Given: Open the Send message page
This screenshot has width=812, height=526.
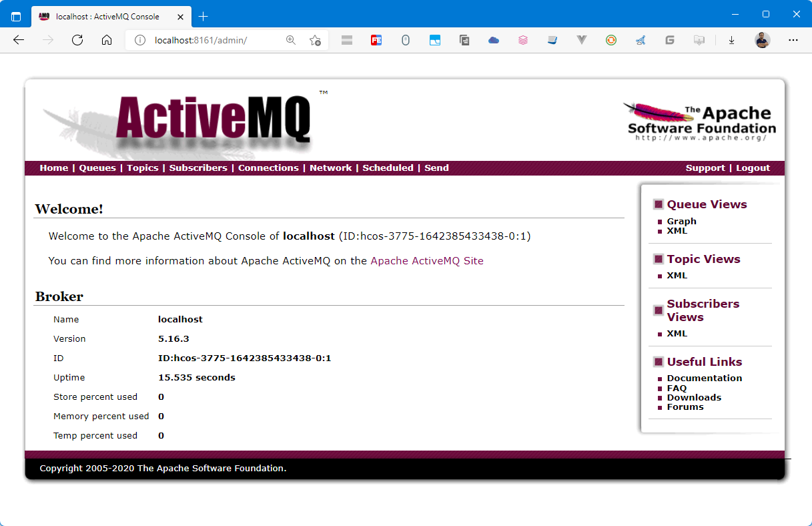Looking at the screenshot, I should pyautogui.click(x=436, y=168).
